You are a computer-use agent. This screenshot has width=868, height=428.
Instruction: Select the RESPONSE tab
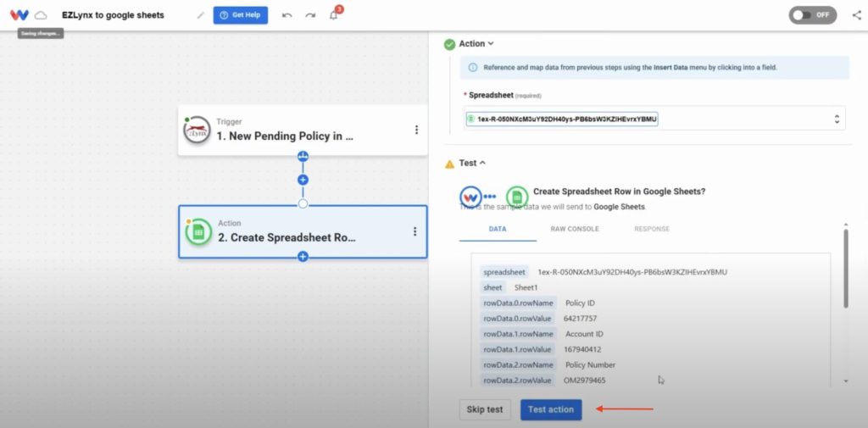652,229
